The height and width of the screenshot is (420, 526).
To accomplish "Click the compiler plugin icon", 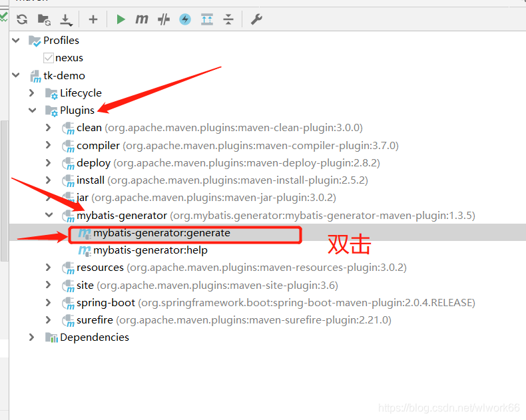I will 68,146.
